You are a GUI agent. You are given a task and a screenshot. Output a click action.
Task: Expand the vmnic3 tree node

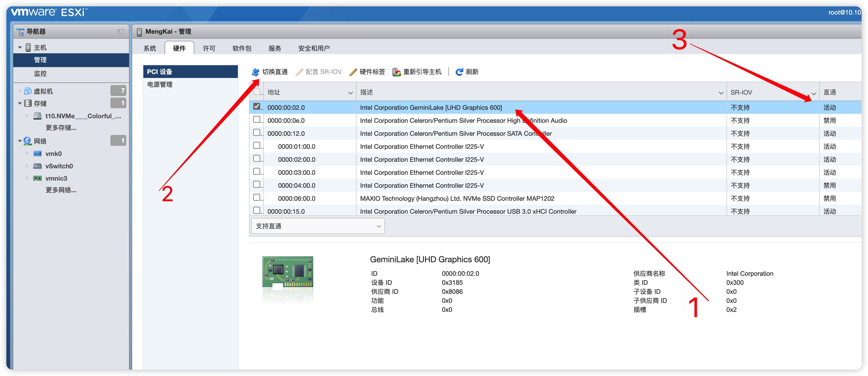point(27,178)
